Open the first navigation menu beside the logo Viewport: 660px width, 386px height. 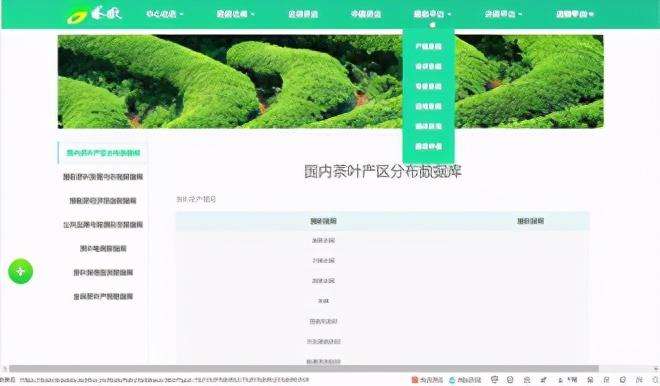[165, 14]
